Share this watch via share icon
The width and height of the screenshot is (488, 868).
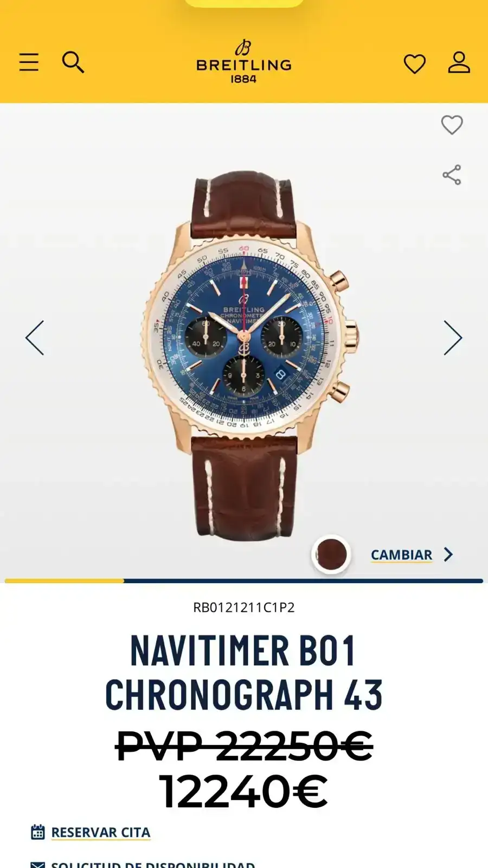click(452, 175)
